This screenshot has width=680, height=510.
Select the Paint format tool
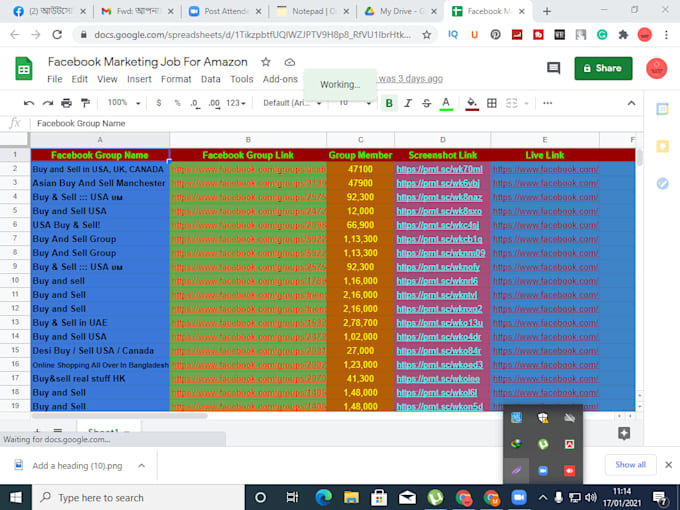click(x=85, y=103)
